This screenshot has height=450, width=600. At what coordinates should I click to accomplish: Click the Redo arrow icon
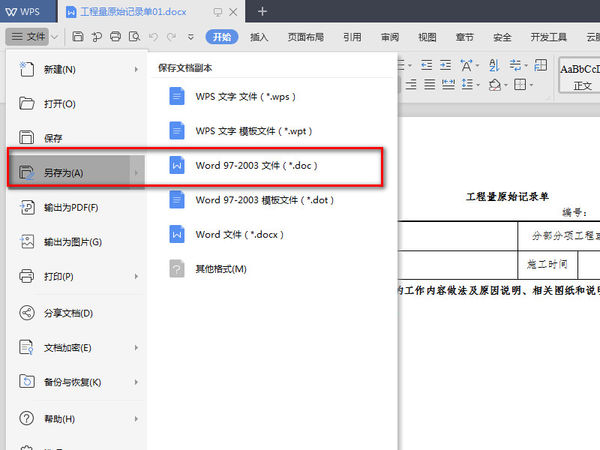coord(171,37)
